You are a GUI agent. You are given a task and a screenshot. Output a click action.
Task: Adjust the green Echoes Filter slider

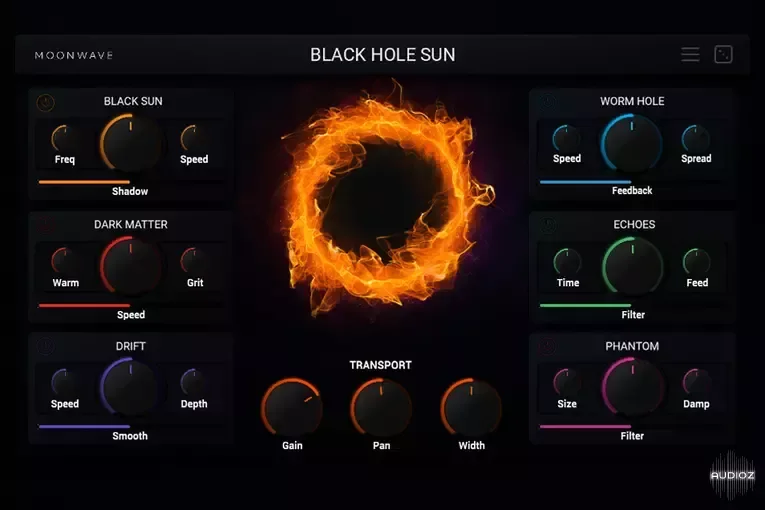point(632,306)
